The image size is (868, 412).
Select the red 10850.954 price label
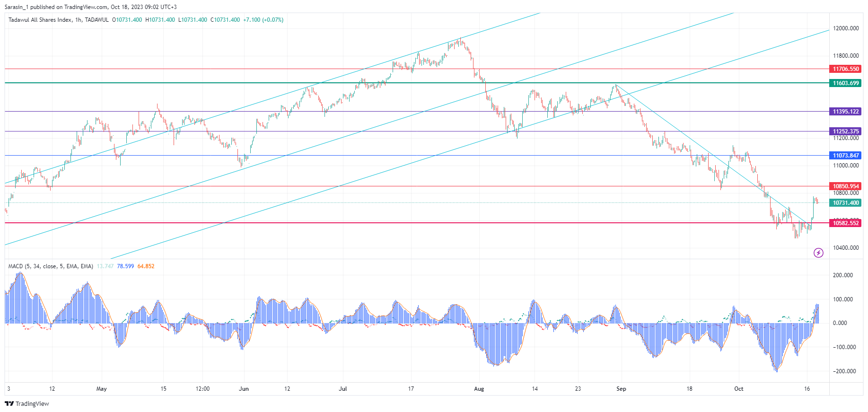846,186
